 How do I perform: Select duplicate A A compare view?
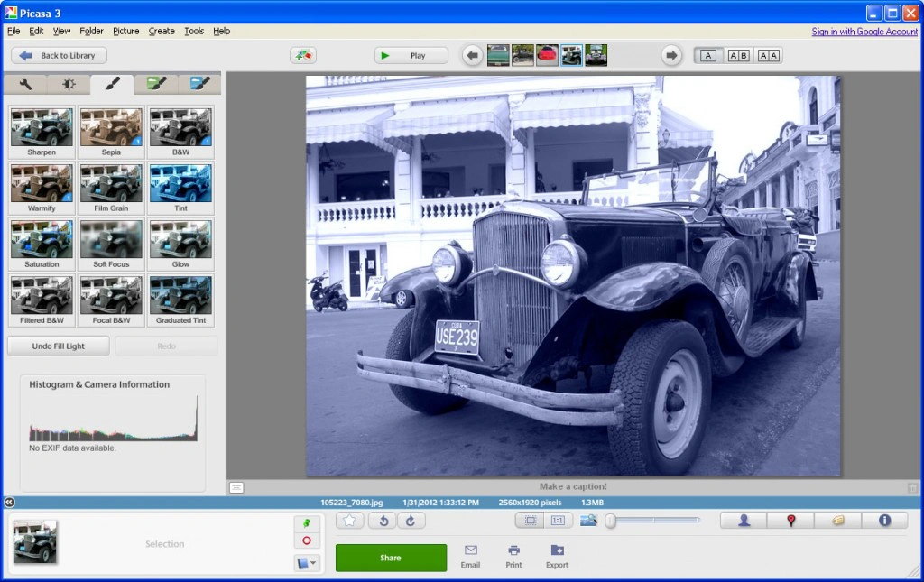[768, 55]
